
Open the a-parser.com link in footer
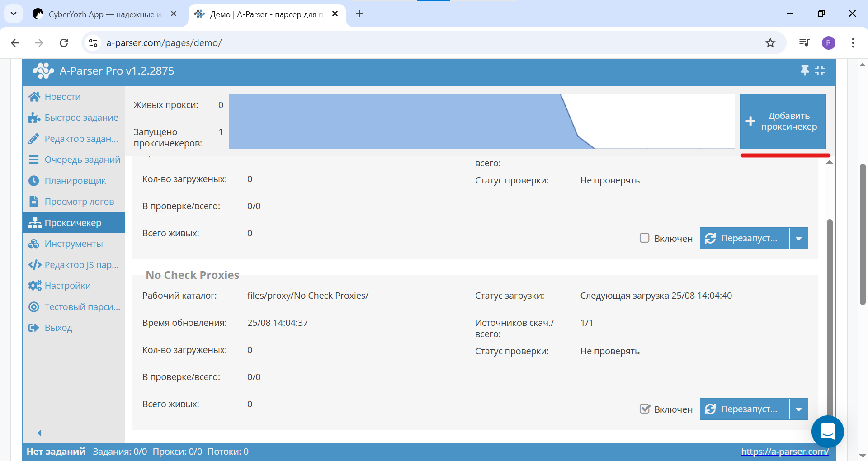click(x=784, y=451)
